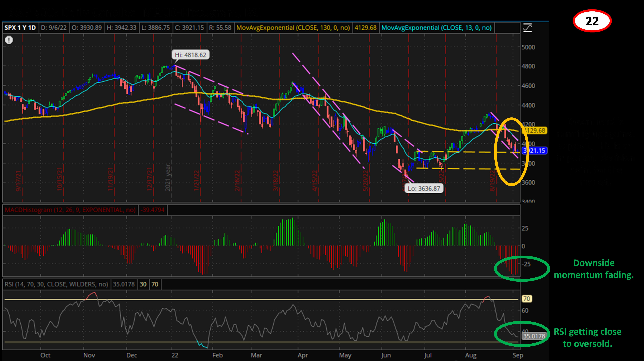
Task: Click the RSI header 70 overbought box
Action: (155, 284)
